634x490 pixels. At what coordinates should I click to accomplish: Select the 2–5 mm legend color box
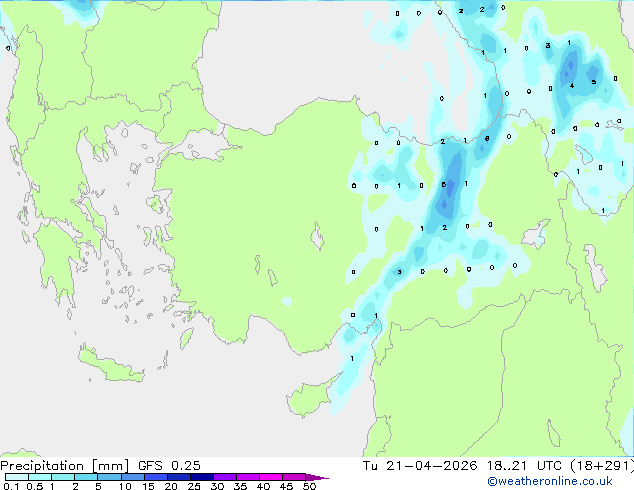(x=86, y=477)
